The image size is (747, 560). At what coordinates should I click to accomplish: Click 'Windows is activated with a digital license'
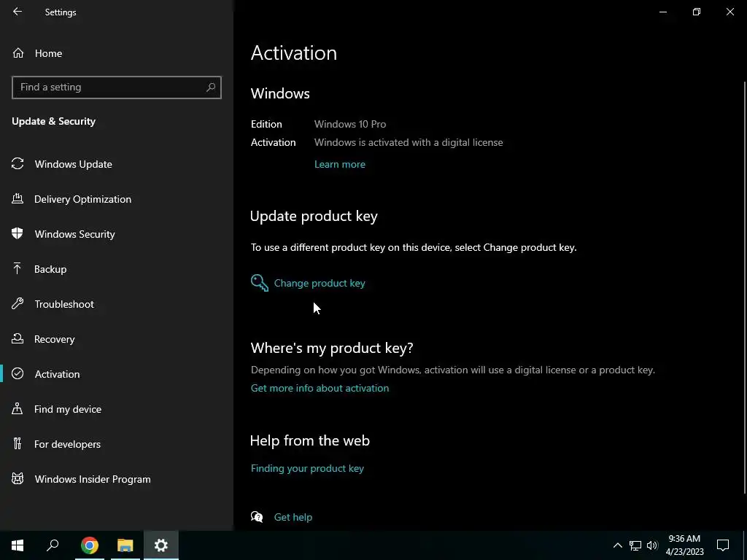pos(409,142)
